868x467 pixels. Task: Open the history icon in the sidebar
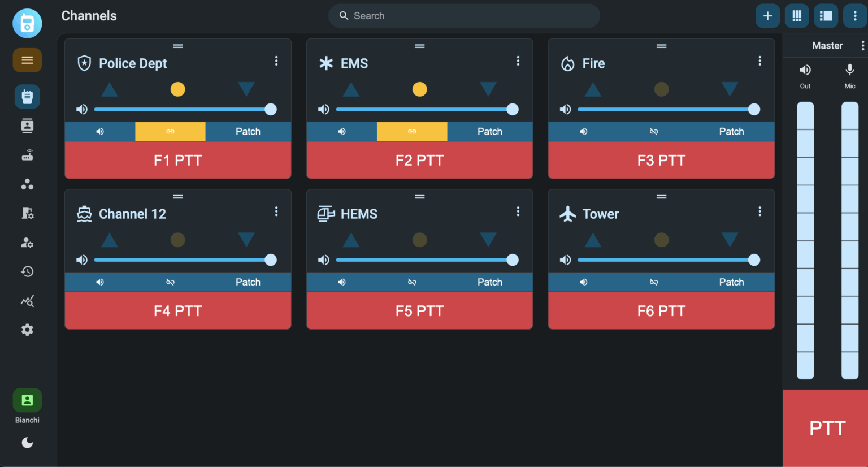[27, 272]
